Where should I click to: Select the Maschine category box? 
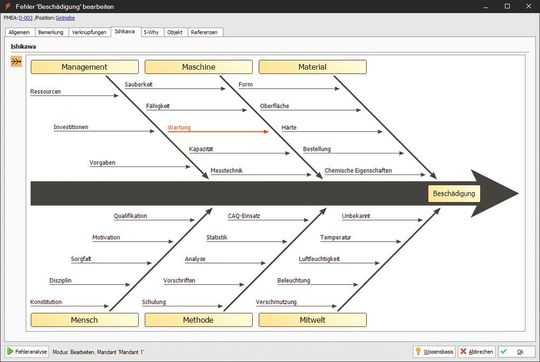tap(198, 67)
